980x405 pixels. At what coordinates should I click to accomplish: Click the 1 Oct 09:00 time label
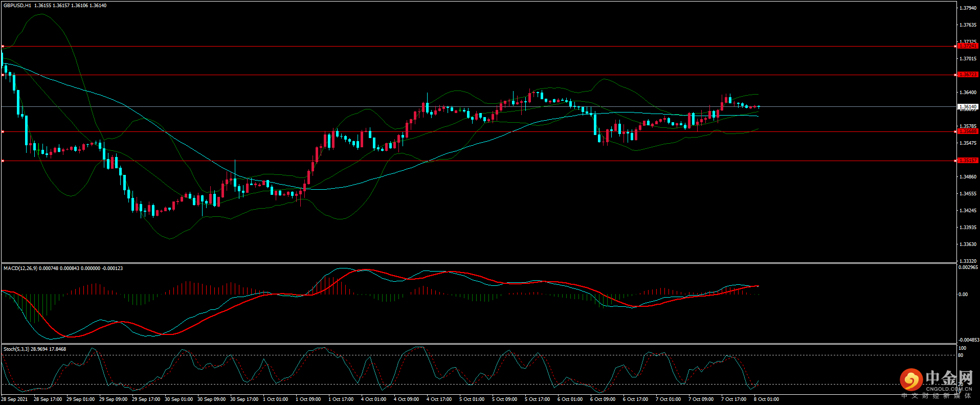(x=308, y=399)
